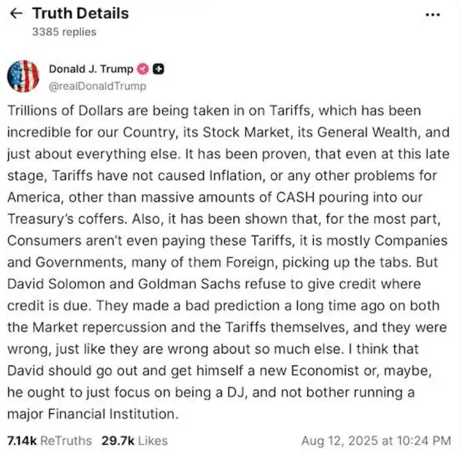Image resolution: width=476 pixels, height=455 pixels.
Task: Open Trump's profile picture
Action: (x=24, y=77)
